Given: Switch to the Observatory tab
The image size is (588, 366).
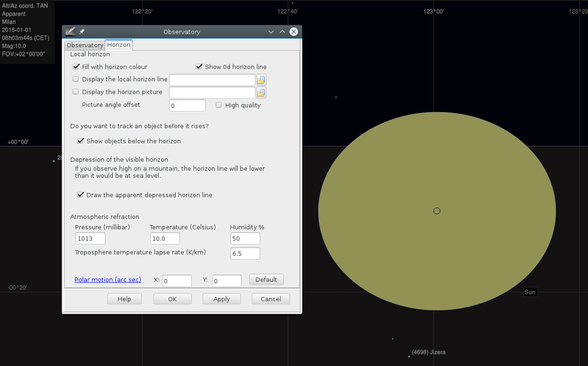Looking at the screenshot, I should pyautogui.click(x=85, y=45).
